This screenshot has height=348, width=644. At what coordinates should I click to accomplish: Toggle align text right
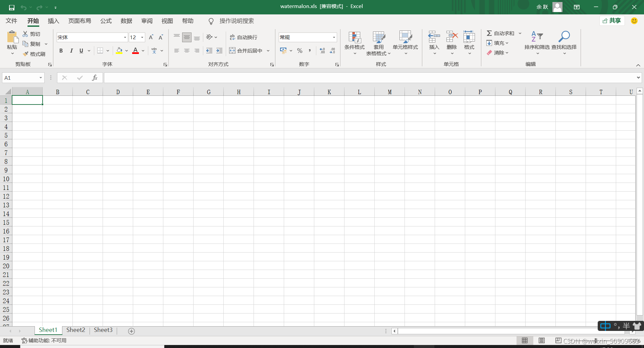pyautogui.click(x=197, y=51)
